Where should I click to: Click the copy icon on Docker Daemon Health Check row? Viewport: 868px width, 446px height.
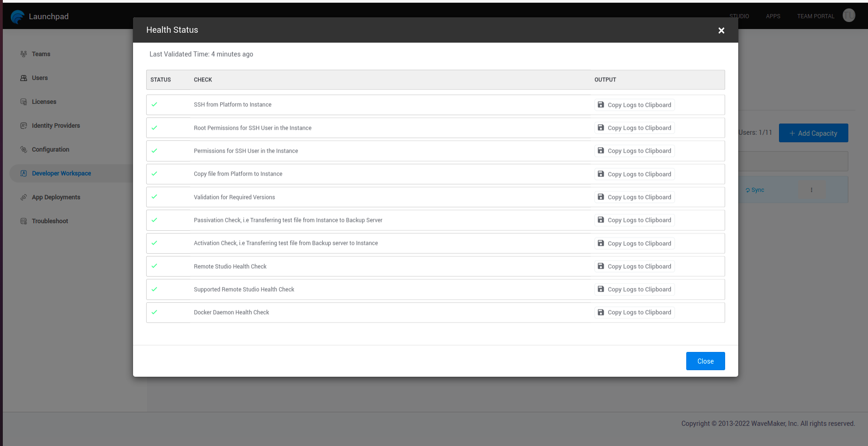click(x=601, y=312)
